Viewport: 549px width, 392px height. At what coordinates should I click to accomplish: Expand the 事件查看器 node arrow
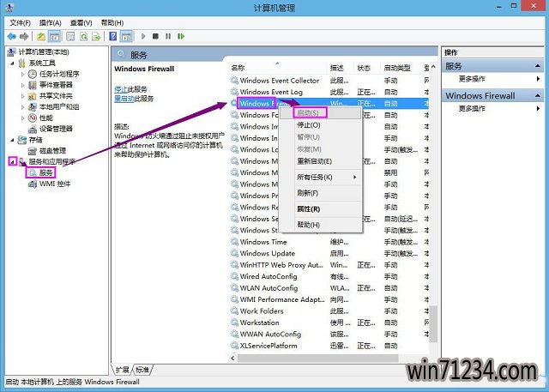click(23, 85)
